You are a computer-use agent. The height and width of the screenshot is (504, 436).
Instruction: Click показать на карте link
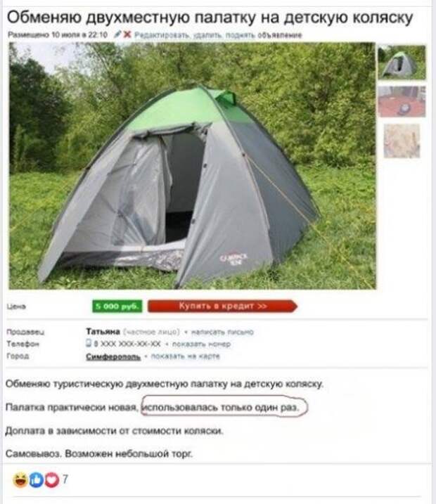click(x=185, y=356)
